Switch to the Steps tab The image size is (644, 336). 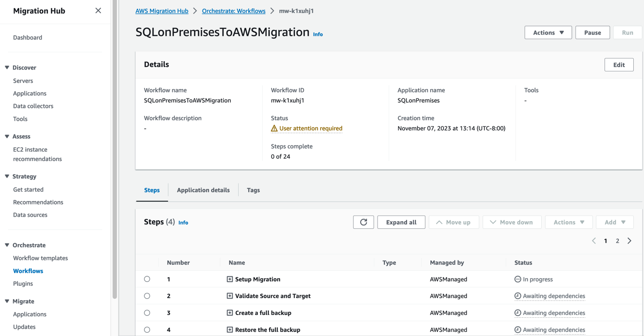pos(152,190)
